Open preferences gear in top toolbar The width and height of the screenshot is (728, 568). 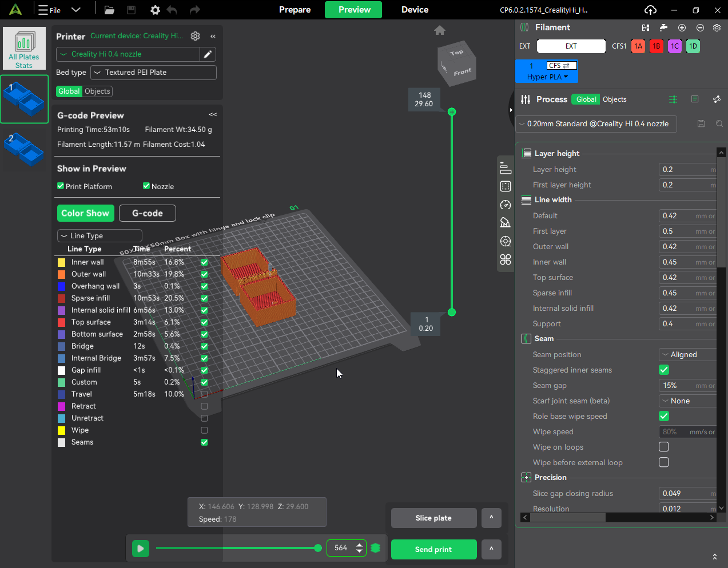click(155, 10)
